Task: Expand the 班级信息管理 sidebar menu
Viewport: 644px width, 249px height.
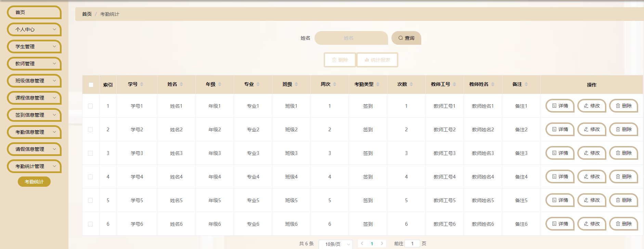Action: click(34, 81)
